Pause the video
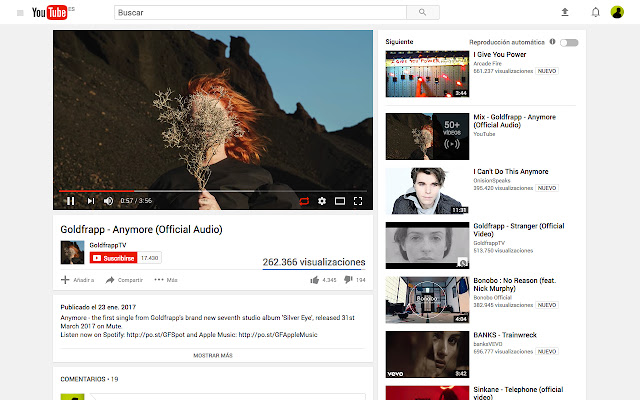The image size is (640, 400). [70, 201]
